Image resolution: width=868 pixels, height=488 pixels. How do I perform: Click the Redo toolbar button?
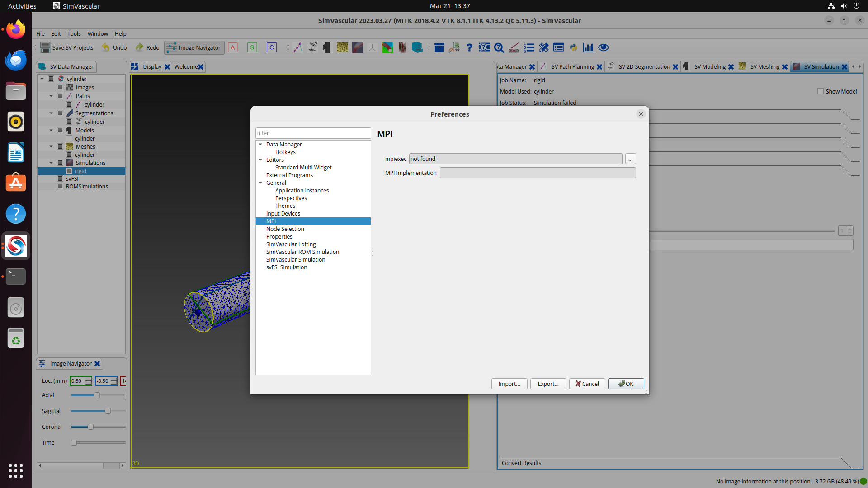[147, 47]
